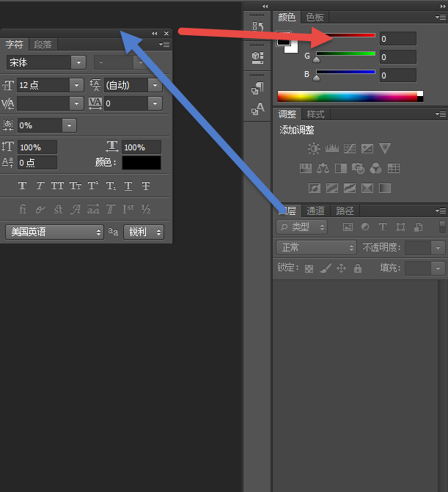Open the Layers panel flyout menu
This screenshot has height=492, width=448.
tap(441, 210)
